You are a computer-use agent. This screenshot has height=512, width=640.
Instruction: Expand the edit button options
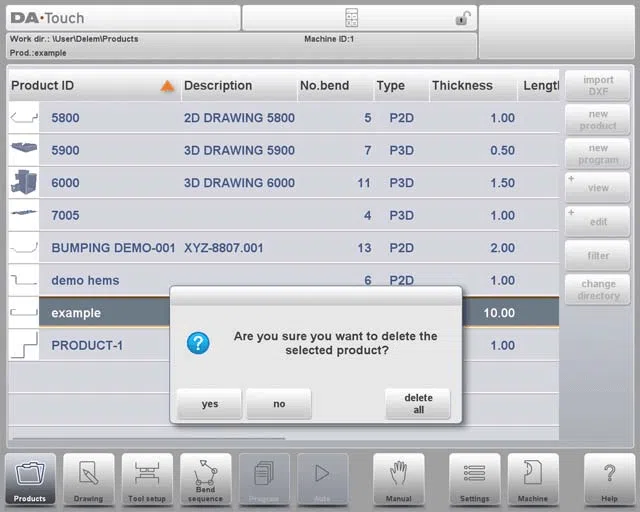click(x=598, y=222)
